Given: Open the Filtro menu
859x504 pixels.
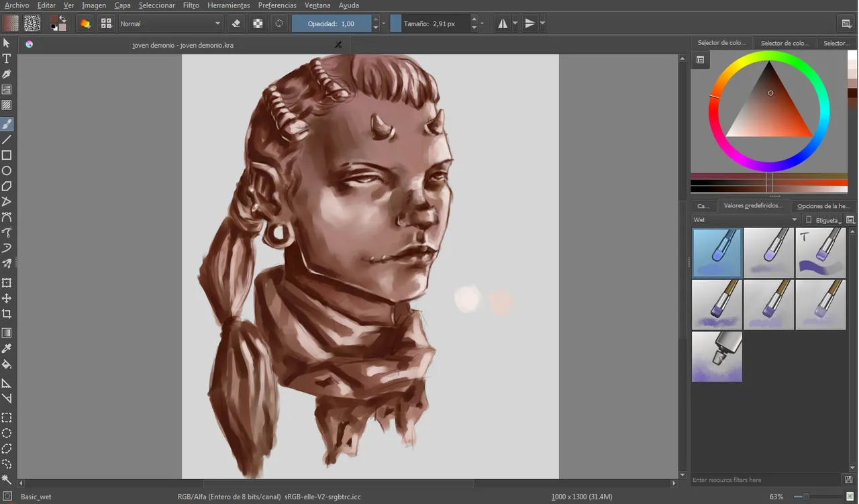Looking at the screenshot, I should pyautogui.click(x=191, y=5).
